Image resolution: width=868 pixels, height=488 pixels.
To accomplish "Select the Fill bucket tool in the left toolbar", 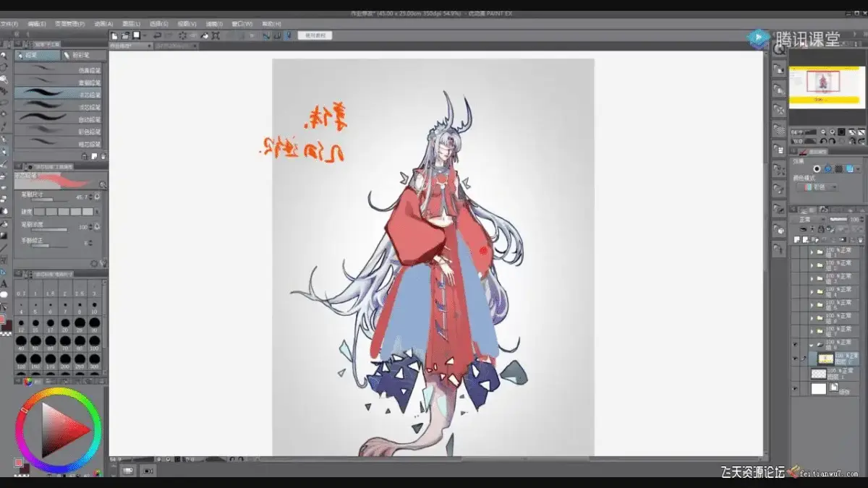I will pyautogui.click(x=4, y=223).
